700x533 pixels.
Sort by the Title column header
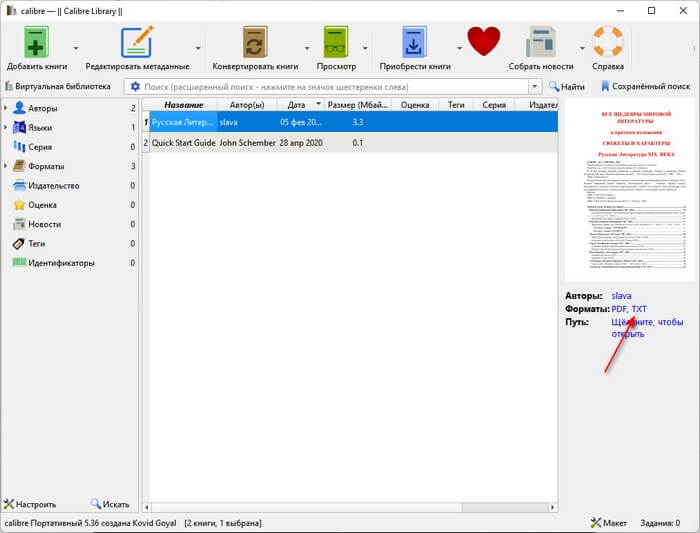pyautogui.click(x=183, y=105)
